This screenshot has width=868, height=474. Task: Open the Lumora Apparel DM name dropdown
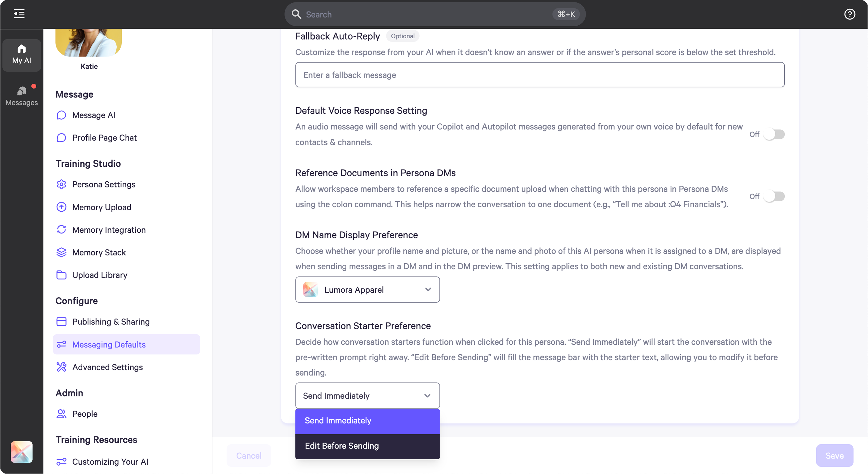point(367,289)
